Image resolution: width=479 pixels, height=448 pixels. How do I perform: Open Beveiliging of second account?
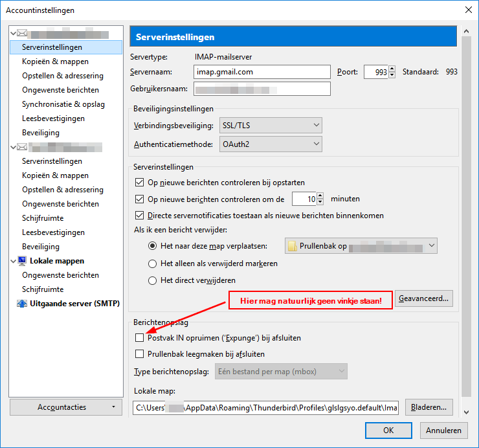41,247
